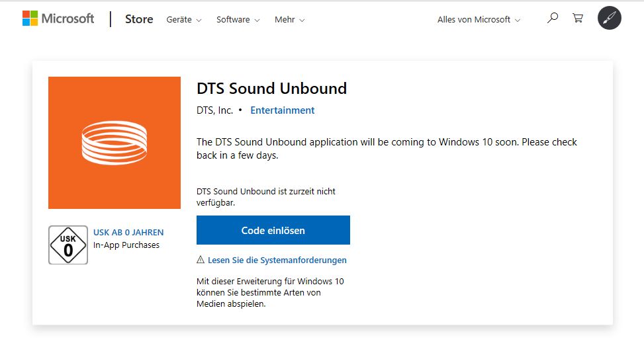
Task: Click the 'coming to Windows 10 soon' description
Action: point(387,149)
